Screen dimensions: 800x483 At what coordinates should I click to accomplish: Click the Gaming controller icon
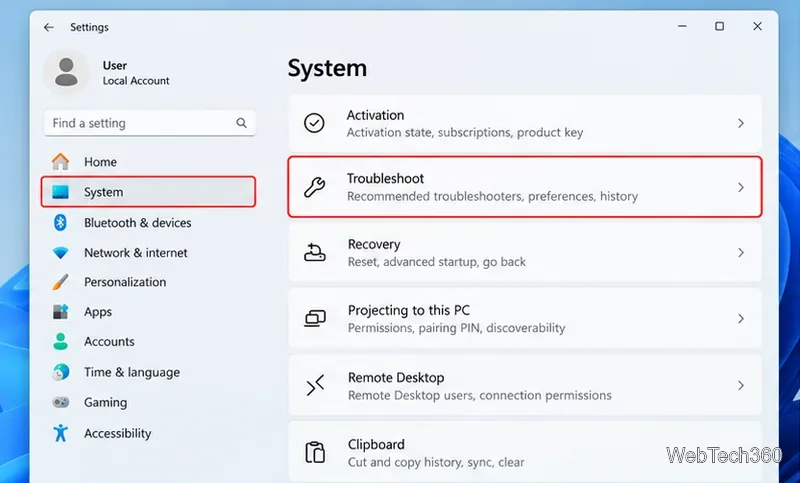tap(60, 402)
